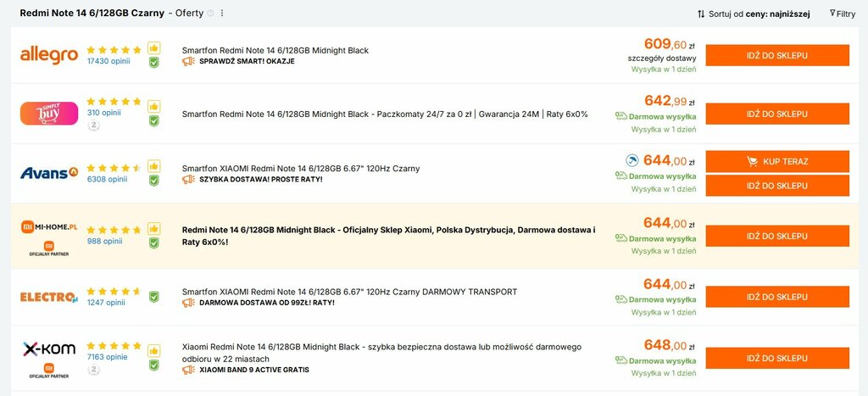
Task: Click IDŹ DO SKLEPU for the x-kom offer
Action: click(777, 359)
